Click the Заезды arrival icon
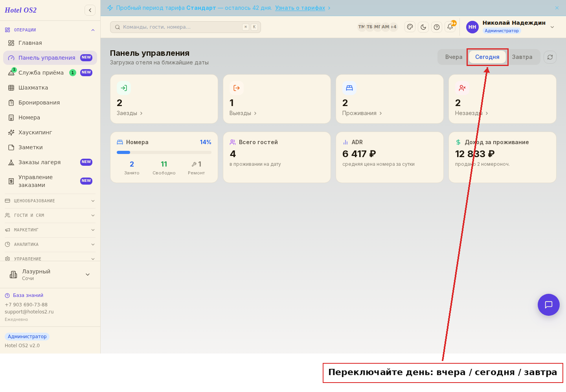Viewport: 566px width, 392px height. click(124, 88)
